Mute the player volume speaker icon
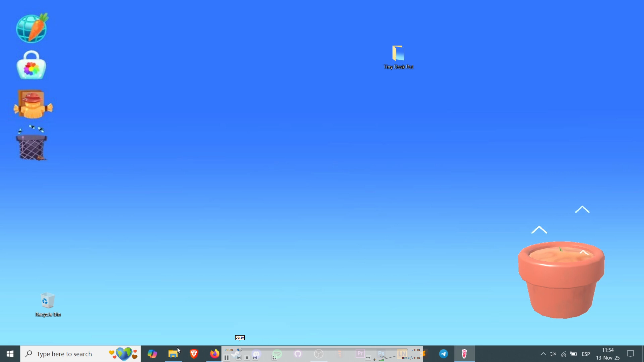Screen dimensions: 644x362 375,359
